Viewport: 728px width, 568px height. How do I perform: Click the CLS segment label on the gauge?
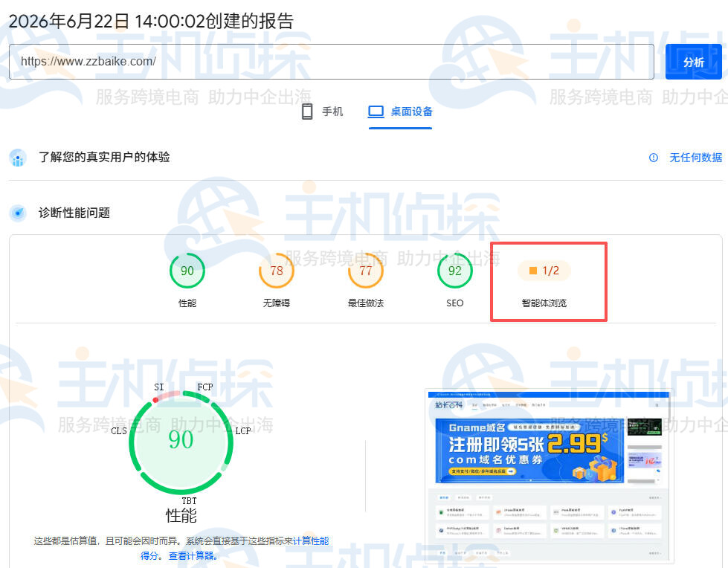[x=119, y=431]
